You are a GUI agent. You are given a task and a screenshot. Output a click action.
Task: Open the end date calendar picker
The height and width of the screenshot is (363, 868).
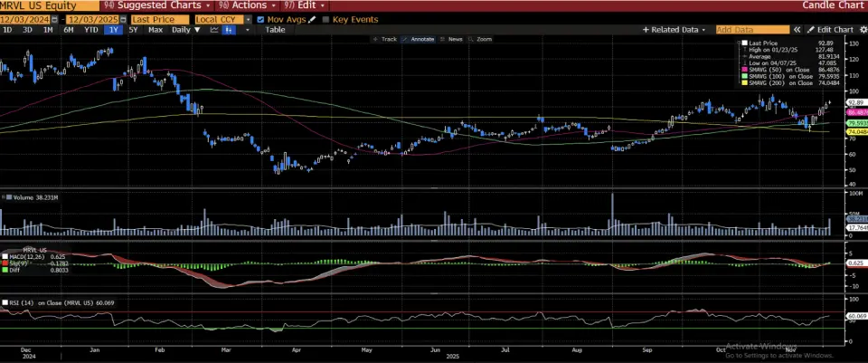coord(121,18)
